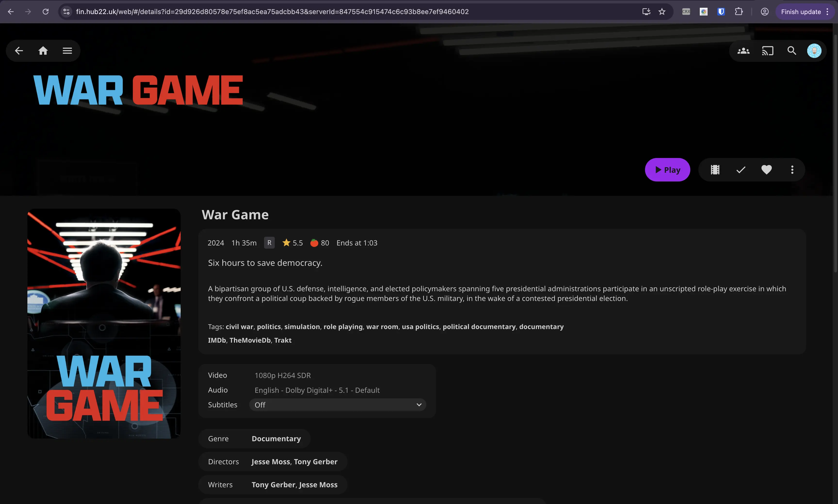Open the Subtitles dropdown set to Off
The width and height of the screenshot is (838, 504).
(x=338, y=404)
